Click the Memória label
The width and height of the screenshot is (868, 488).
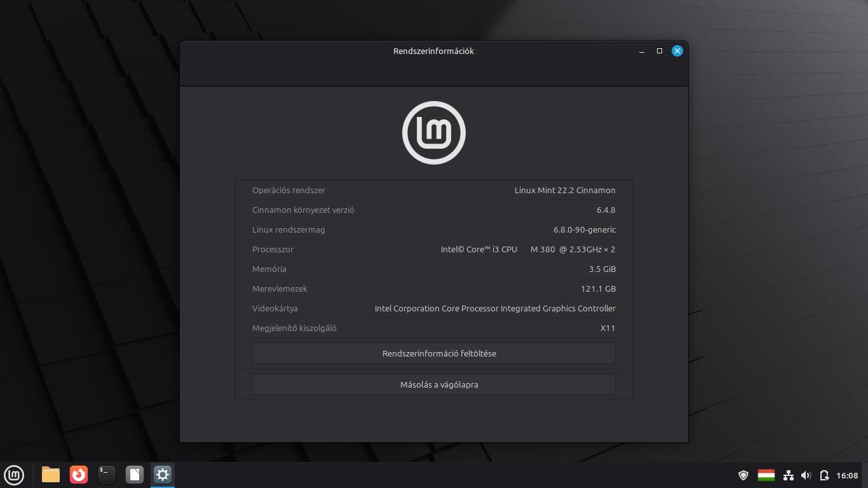click(x=269, y=269)
